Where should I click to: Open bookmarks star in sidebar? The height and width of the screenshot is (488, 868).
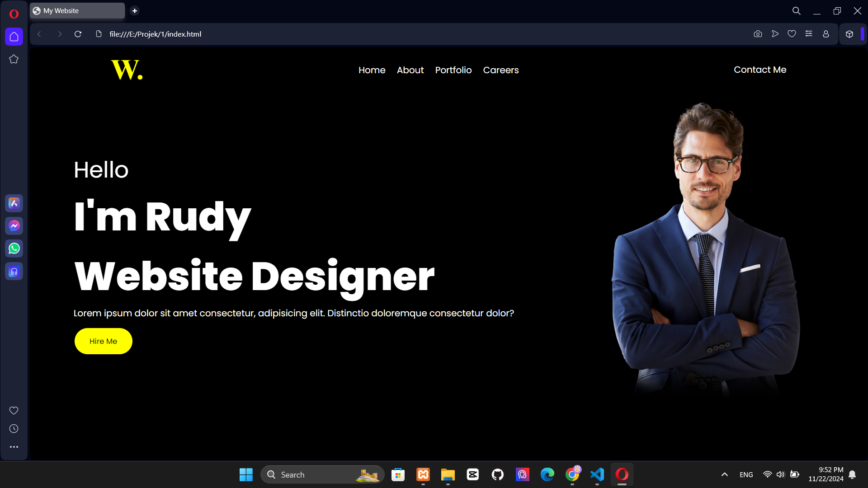click(x=14, y=59)
